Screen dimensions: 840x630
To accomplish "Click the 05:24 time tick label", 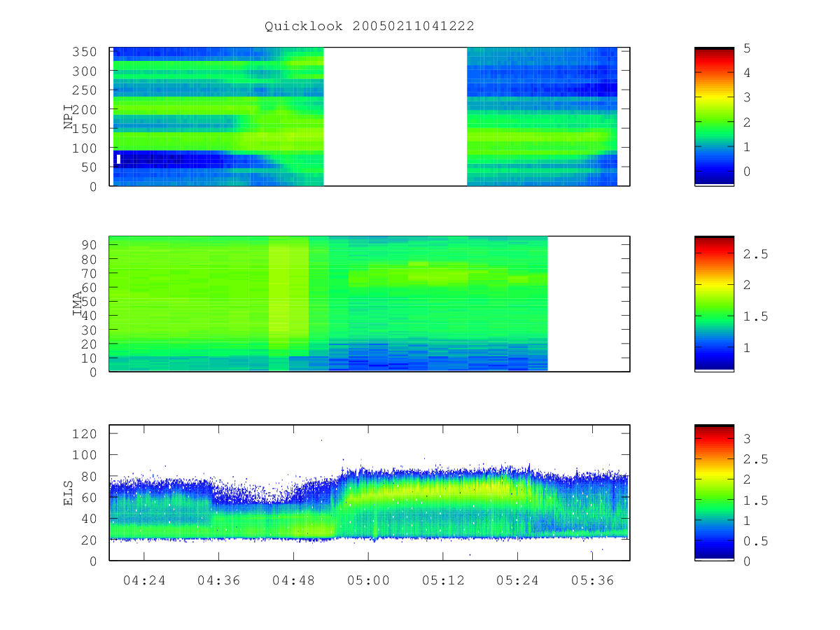I will tap(517, 580).
